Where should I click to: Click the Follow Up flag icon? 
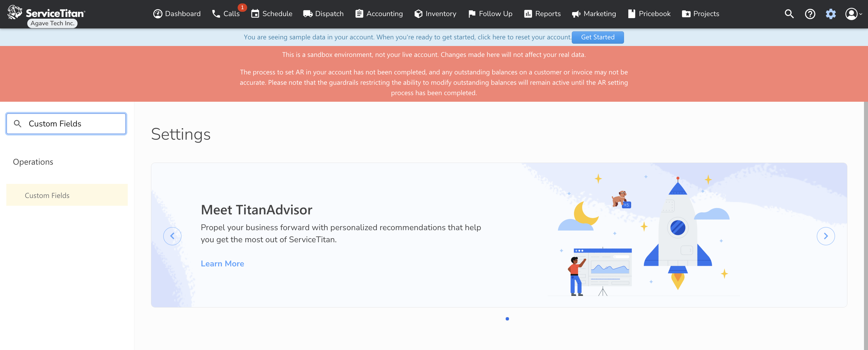tap(472, 14)
